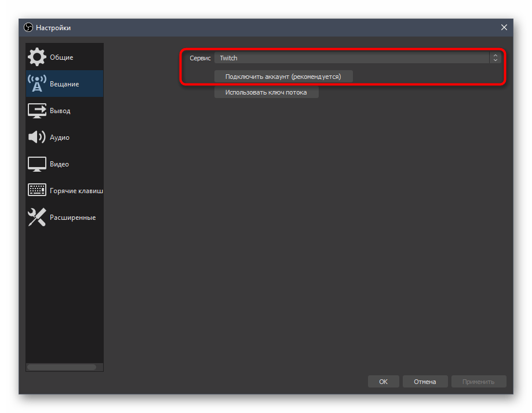Click the OBS logo in title bar
Screen dimensions: 532x413
(x=28, y=28)
